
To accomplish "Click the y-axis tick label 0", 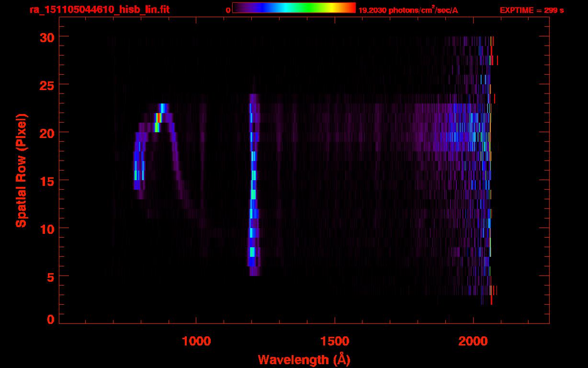I will tap(50, 319).
